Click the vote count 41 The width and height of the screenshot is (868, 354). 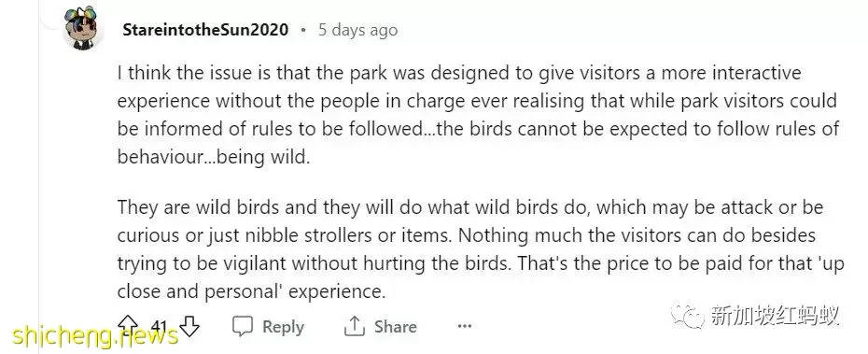(x=159, y=327)
